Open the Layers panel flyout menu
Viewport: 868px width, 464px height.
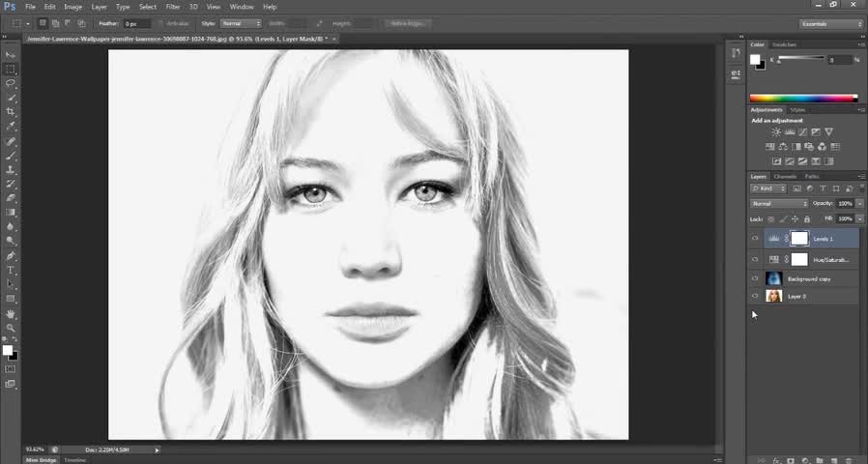coord(861,177)
